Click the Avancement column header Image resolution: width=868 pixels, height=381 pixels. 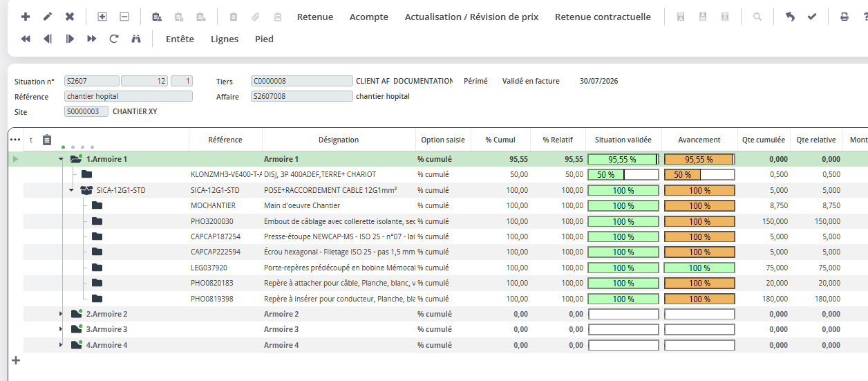699,140
